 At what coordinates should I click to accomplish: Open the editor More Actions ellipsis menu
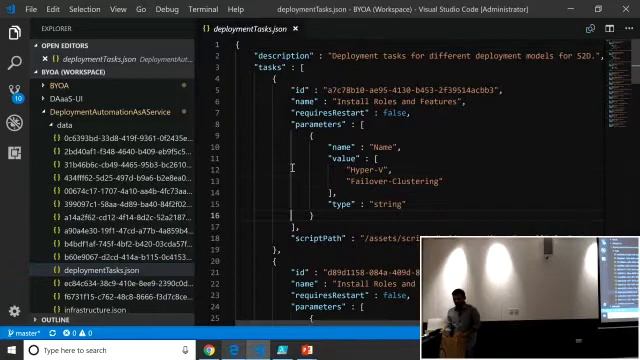[629, 29]
